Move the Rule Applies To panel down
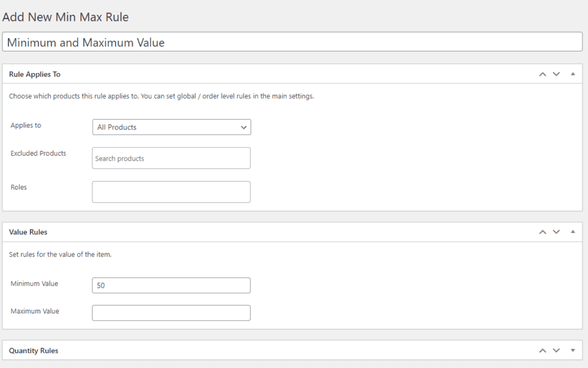The image size is (588, 368). click(x=556, y=74)
